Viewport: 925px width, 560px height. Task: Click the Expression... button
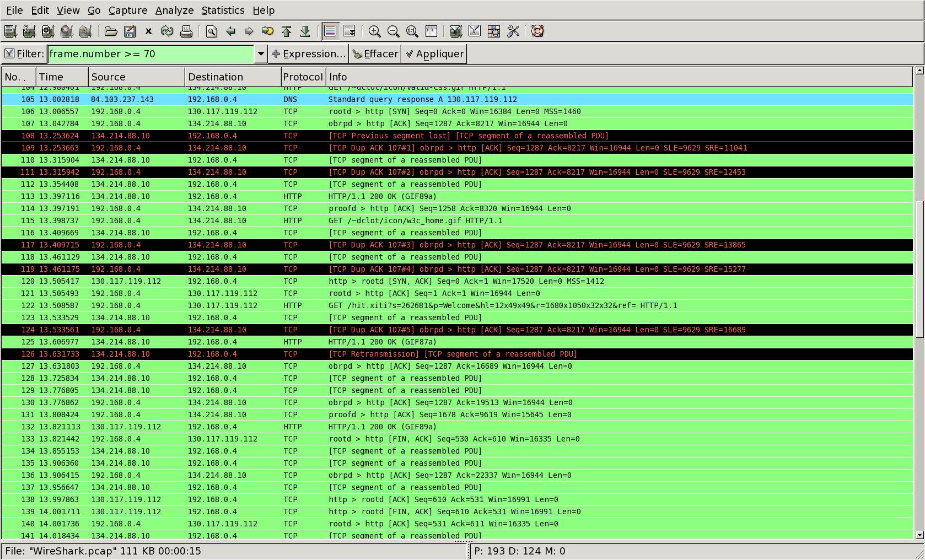pyautogui.click(x=309, y=54)
